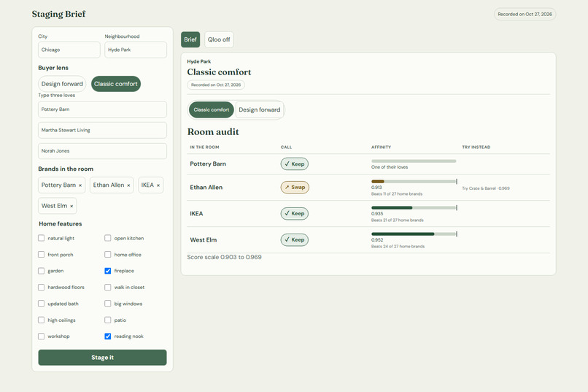The height and width of the screenshot is (392, 588).
Task: Click the Ethan Allen affinity bar
Action: 414,182
